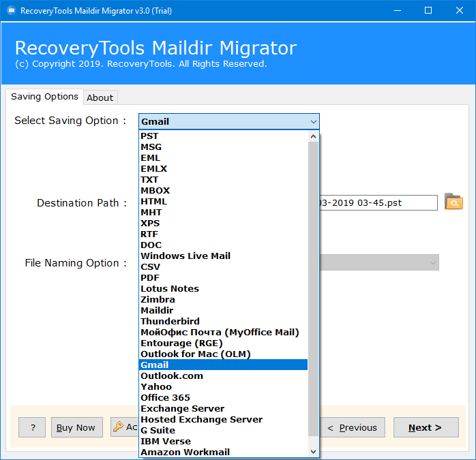Select Zimbra saving option
476x460 pixels.
point(223,299)
